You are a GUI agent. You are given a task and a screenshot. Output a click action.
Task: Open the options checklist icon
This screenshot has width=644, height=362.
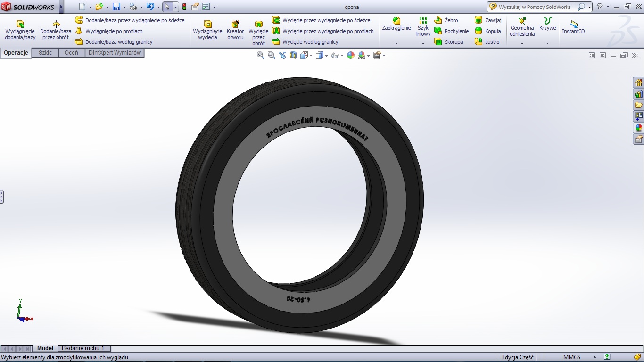coord(206,7)
